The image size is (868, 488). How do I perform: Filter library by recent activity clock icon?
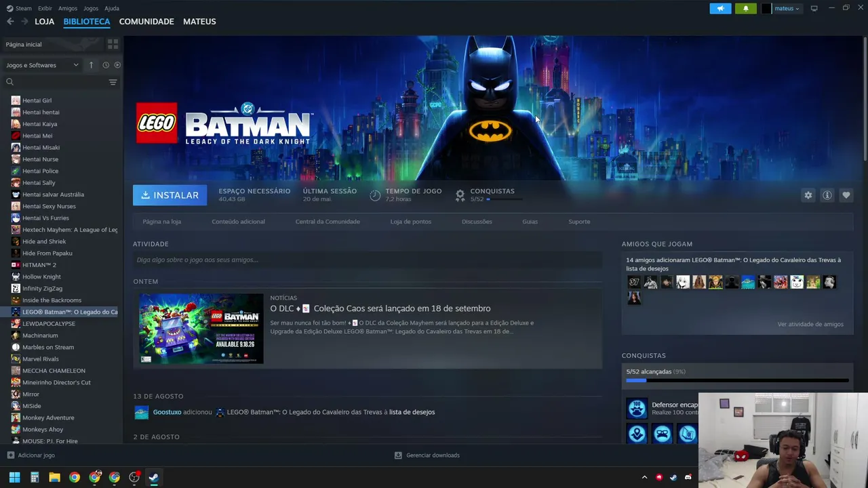click(106, 65)
